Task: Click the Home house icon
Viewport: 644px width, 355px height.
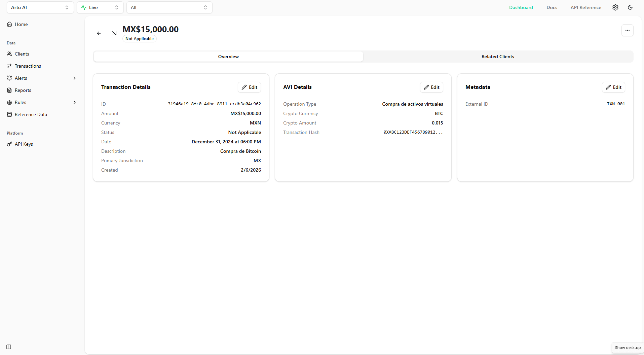Action: (9, 24)
